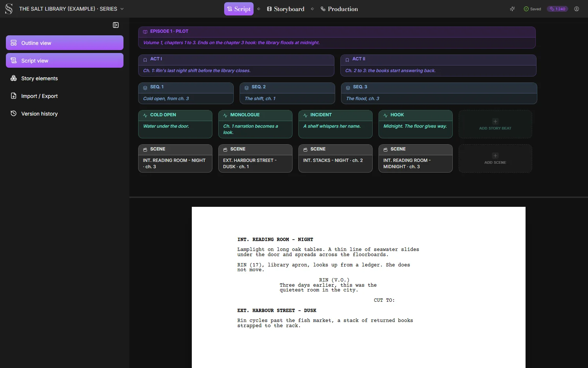Screen dimensions: 588x368
Task: Click the Ch. 2 to 3 Act II description
Action: pos(390,71)
